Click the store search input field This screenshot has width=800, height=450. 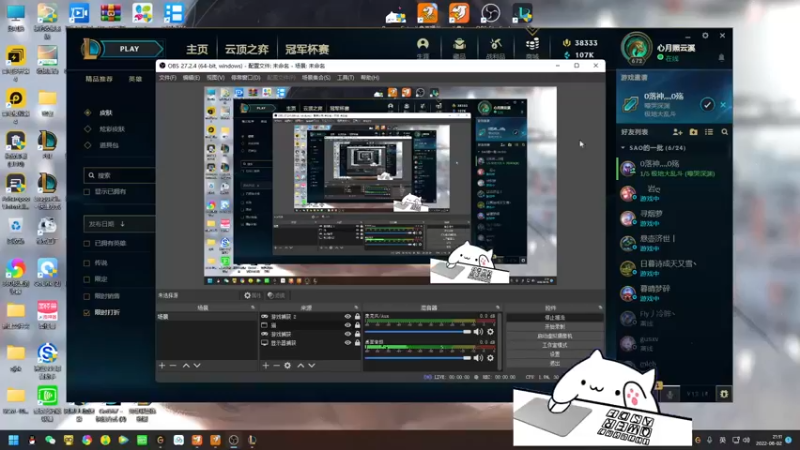(120, 175)
